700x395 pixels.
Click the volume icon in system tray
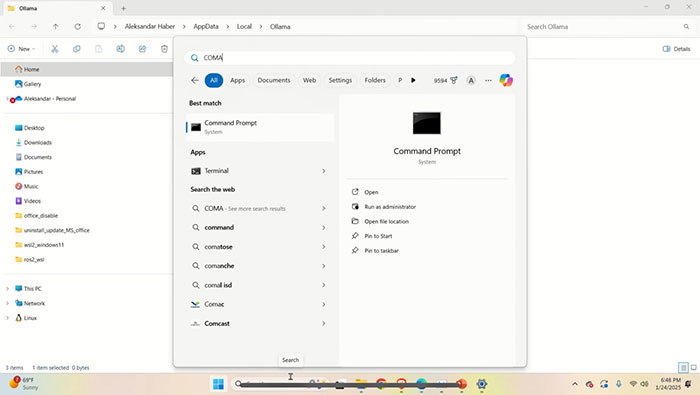pos(644,384)
